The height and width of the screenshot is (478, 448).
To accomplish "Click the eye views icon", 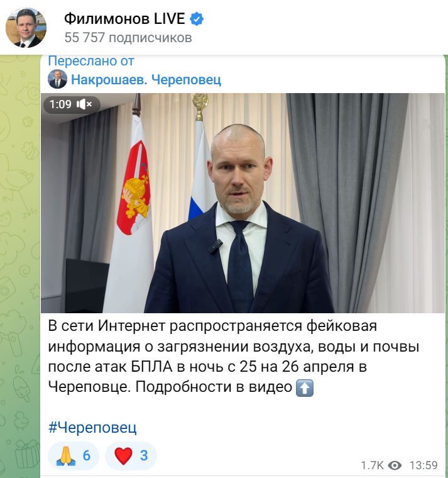I will pos(395,465).
